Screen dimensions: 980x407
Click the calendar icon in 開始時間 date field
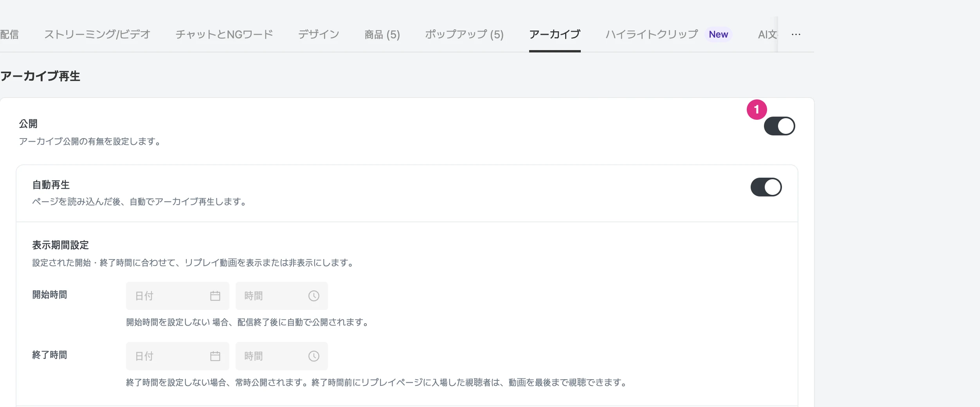[215, 296]
